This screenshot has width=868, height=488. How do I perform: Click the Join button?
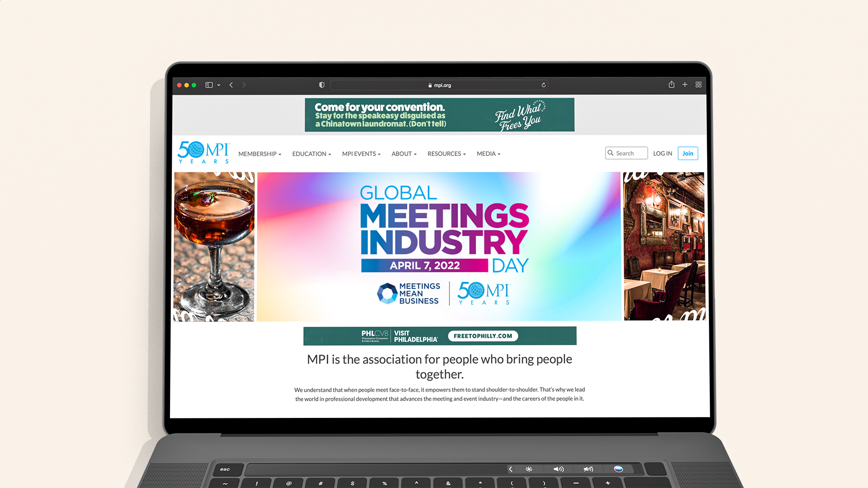tap(688, 153)
